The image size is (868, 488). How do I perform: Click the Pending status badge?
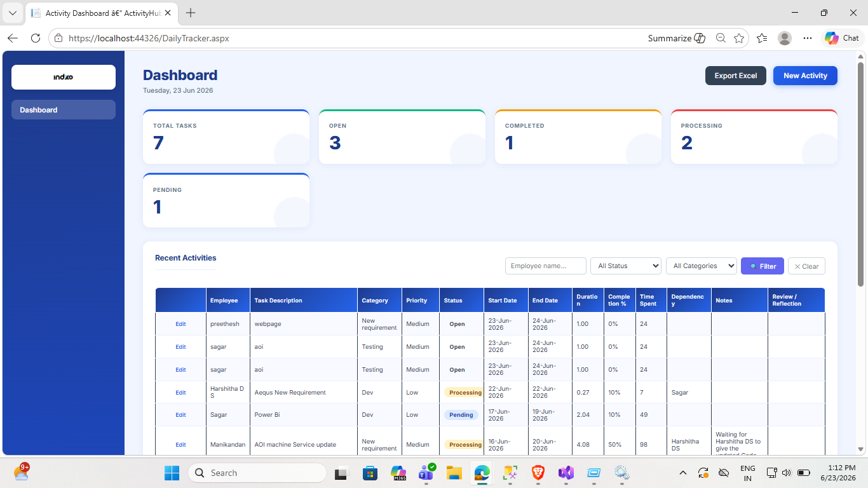coord(461,415)
